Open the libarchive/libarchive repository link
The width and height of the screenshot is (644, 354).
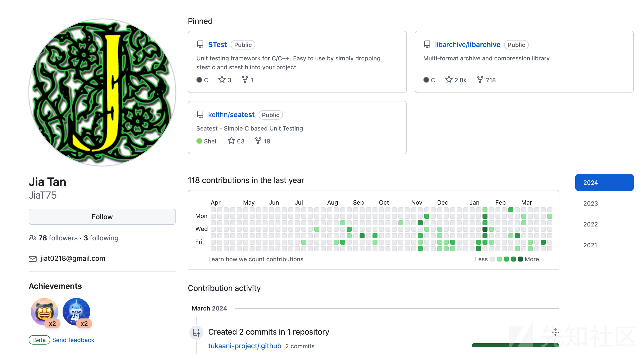pos(468,44)
